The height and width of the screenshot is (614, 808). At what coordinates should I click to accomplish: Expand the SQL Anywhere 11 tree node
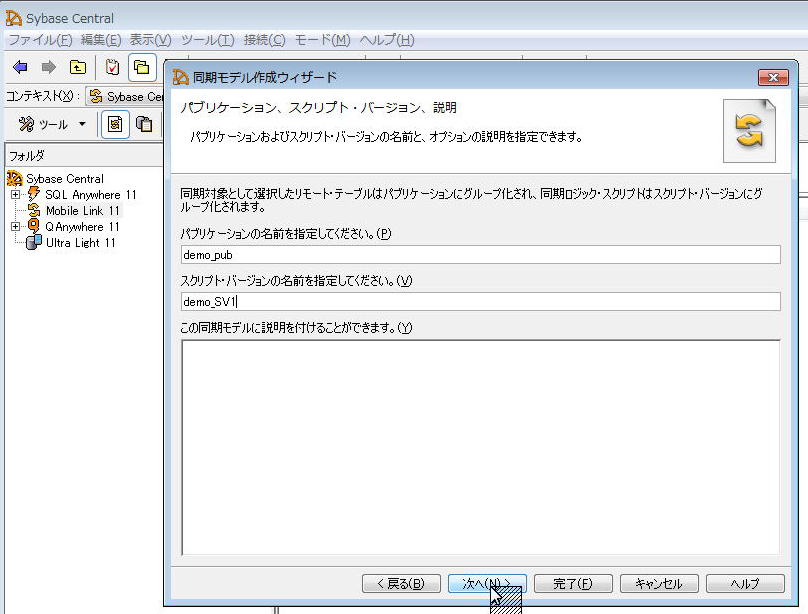pos(15,195)
